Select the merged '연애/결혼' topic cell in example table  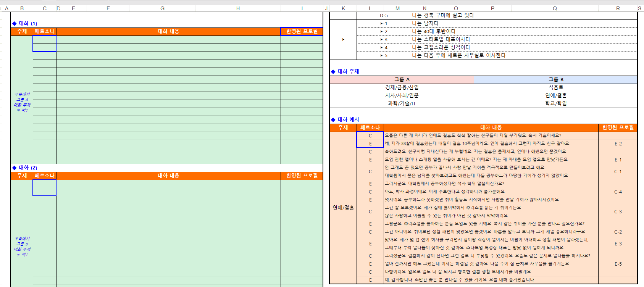point(343,208)
